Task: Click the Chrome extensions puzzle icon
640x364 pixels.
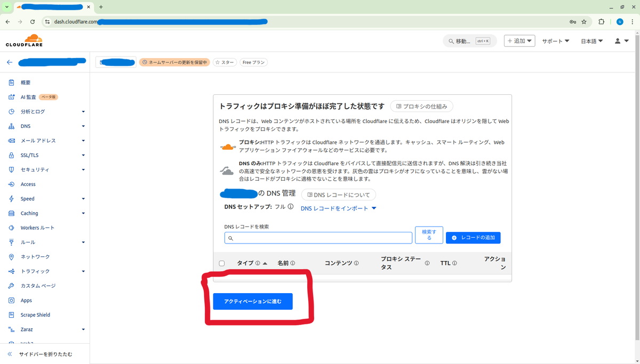Action: pos(602,22)
